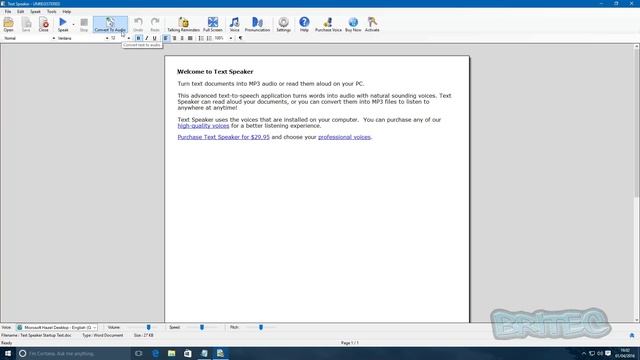The height and width of the screenshot is (360, 640).
Task: Open Settings from the toolbar
Action: [x=283, y=24]
